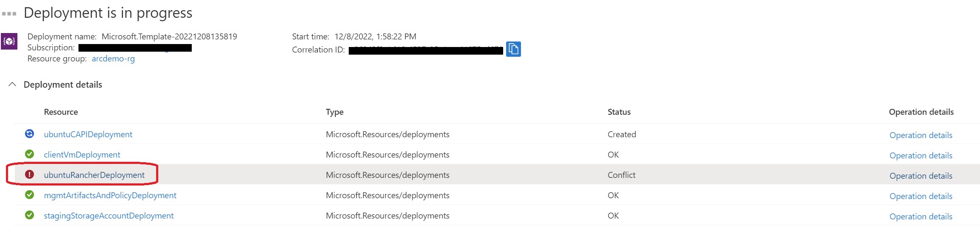Click the Deployment details section title
The image size is (980, 252).
63,85
